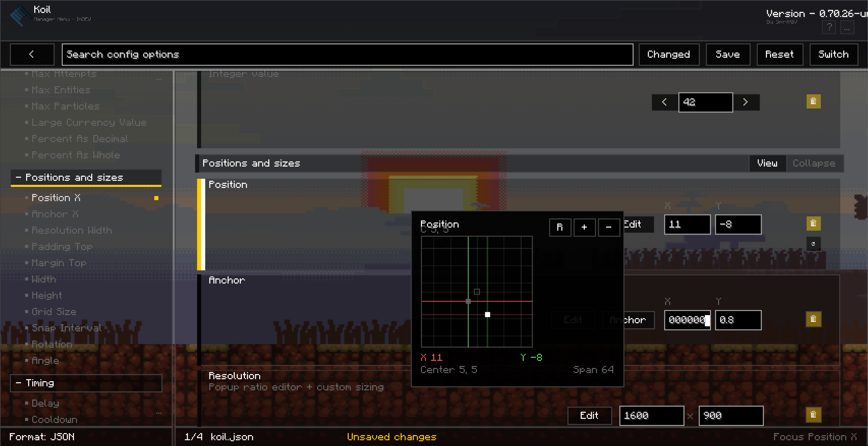Click the Focus Position X status text
Screen dimensions: 868x446
[815, 437]
